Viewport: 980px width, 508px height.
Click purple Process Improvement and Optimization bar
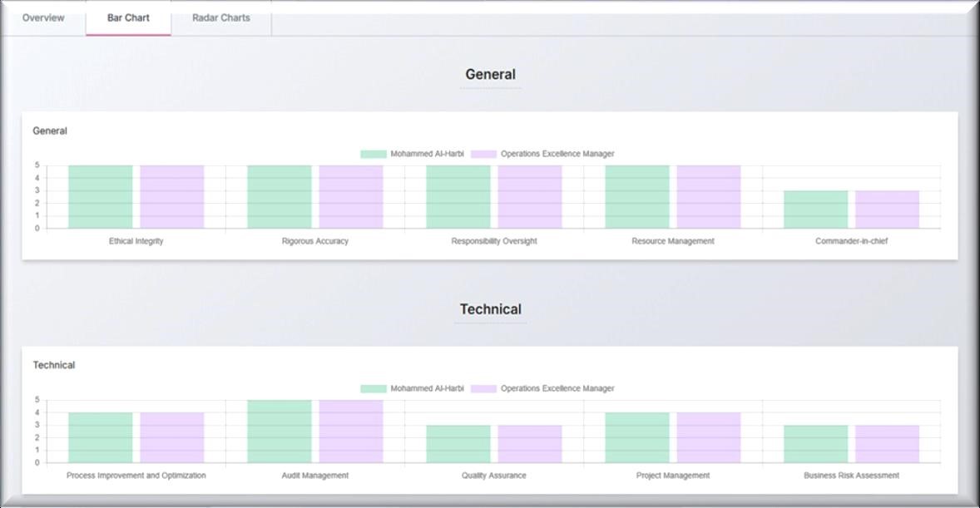pos(172,437)
